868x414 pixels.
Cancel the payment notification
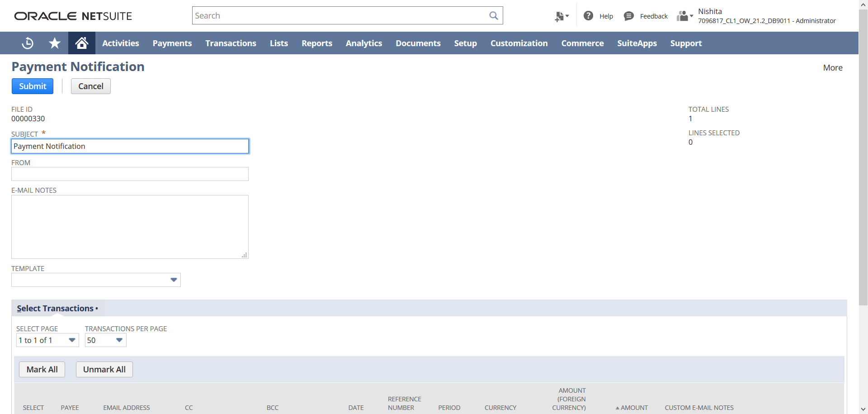point(91,86)
